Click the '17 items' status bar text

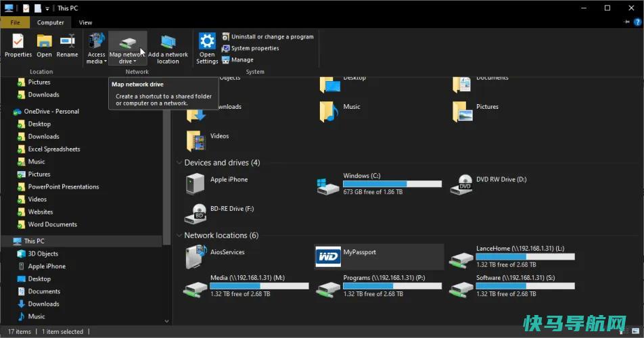20,331
